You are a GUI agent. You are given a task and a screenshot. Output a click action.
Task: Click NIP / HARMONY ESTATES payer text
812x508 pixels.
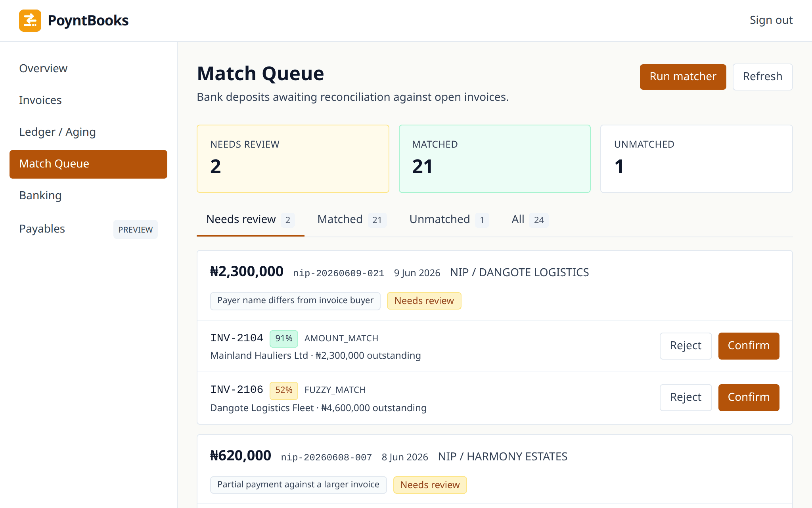503,457
